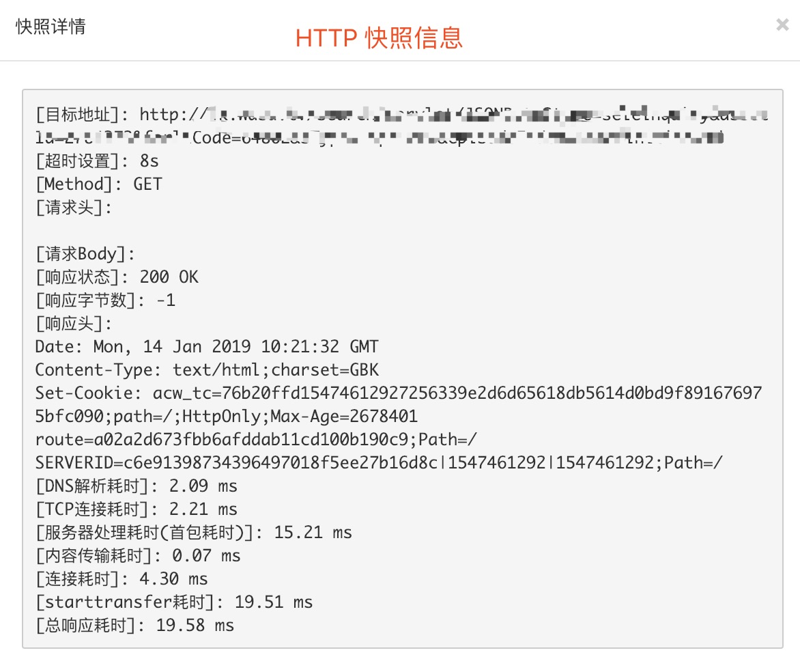Click the blurred 目标地址 URL line

coord(401,114)
